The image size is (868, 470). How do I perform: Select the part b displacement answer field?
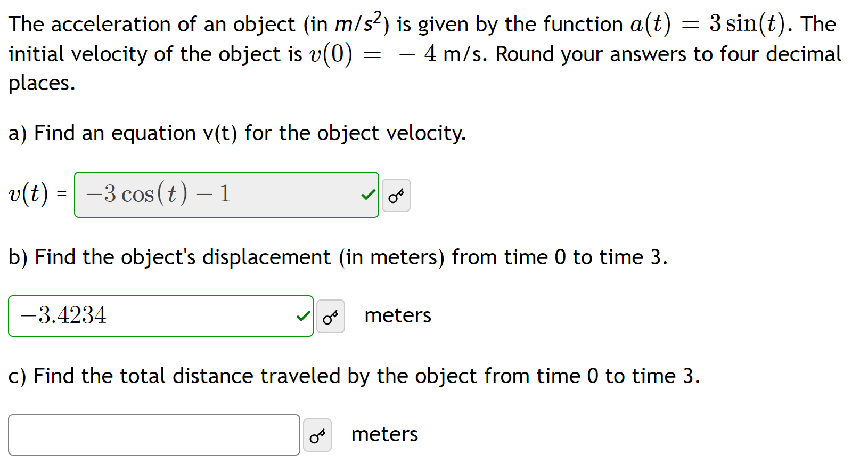160,316
